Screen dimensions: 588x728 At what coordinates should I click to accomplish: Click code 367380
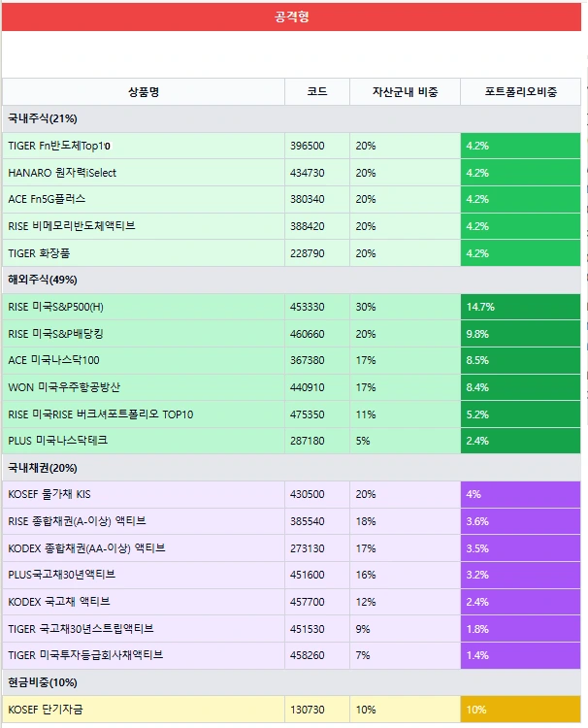coord(308,360)
